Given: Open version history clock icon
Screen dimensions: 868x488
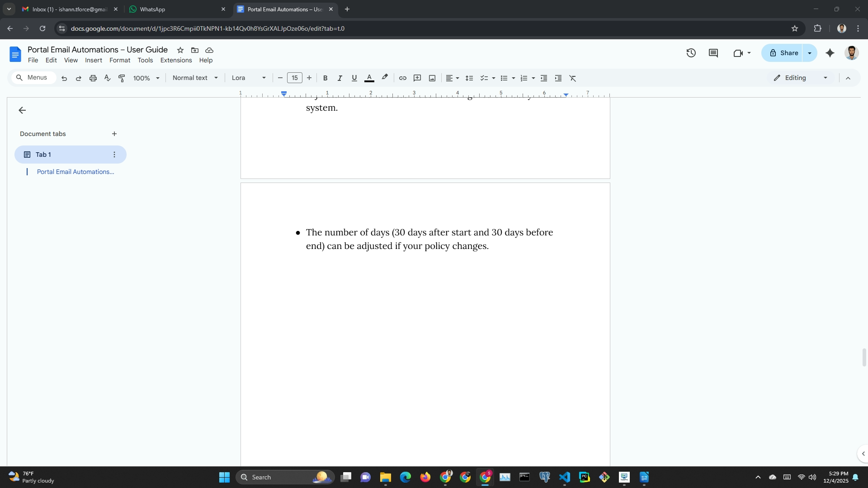Looking at the screenshot, I should [691, 53].
